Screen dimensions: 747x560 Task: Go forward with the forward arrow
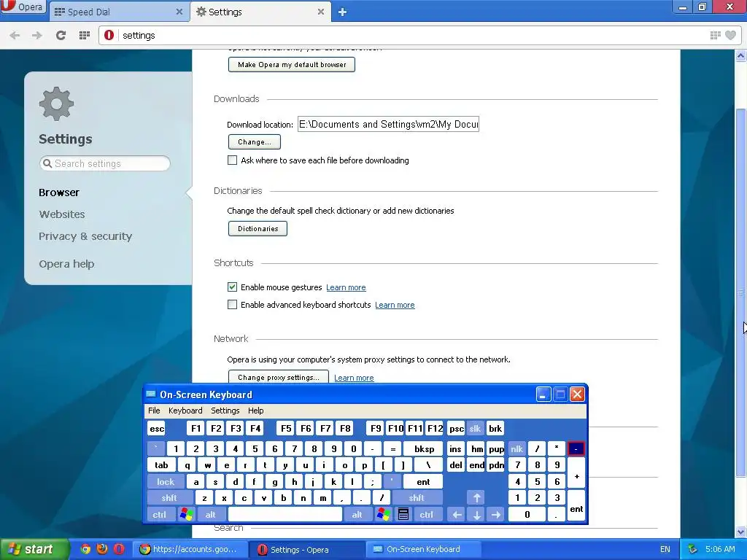pyautogui.click(x=36, y=35)
